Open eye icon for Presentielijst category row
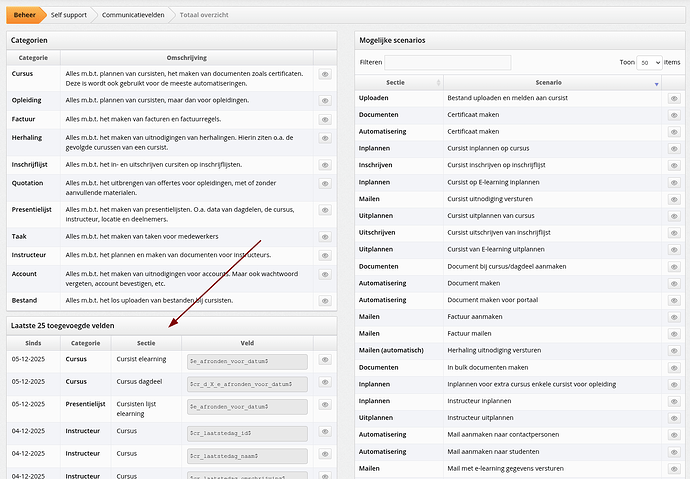This screenshot has height=479, width=690. pos(326,209)
